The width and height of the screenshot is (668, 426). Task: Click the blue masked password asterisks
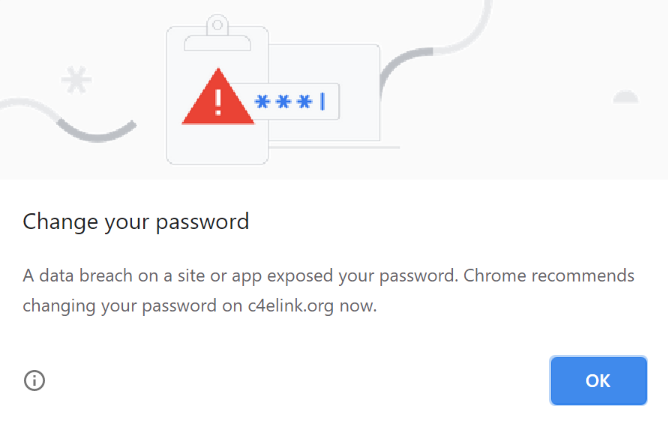[283, 102]
